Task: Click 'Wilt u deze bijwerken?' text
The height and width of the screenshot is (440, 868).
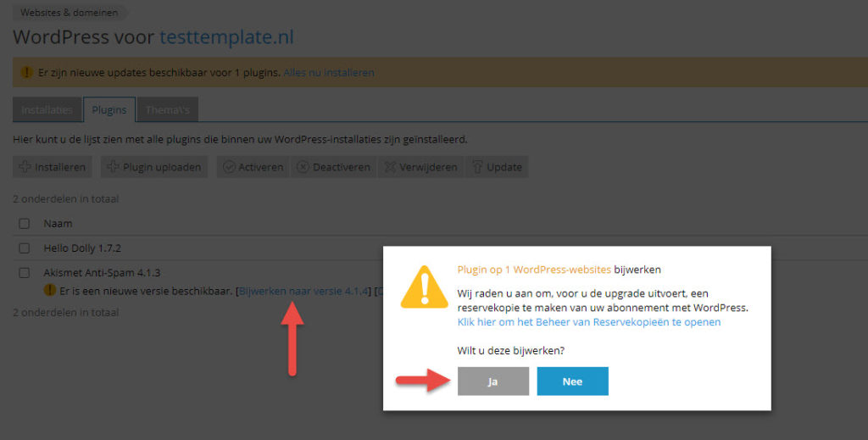Action: point(511,350)
